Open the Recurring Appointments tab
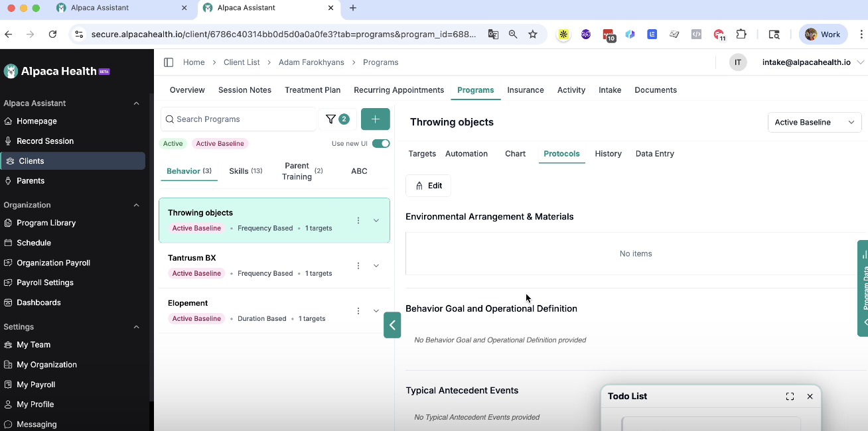 point(399,90)
